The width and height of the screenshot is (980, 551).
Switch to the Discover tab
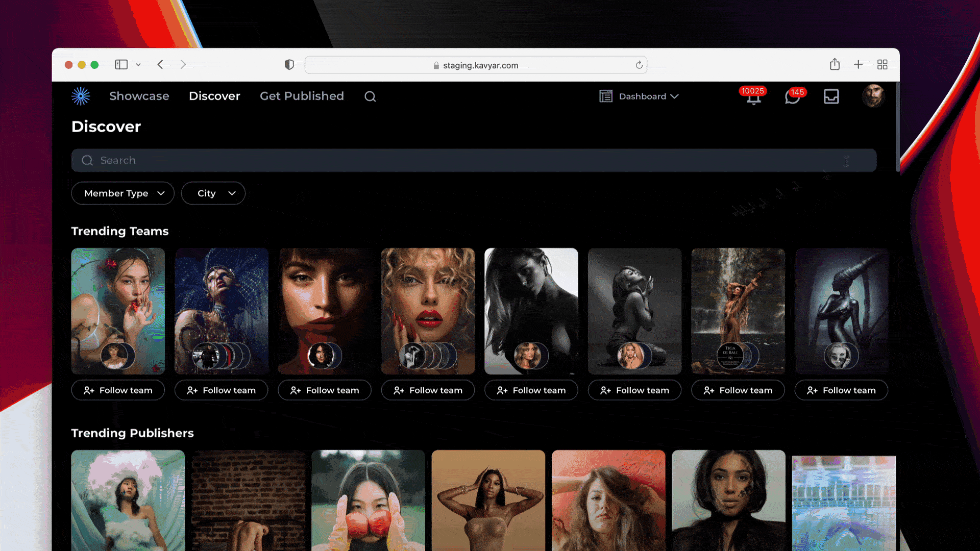214,96
